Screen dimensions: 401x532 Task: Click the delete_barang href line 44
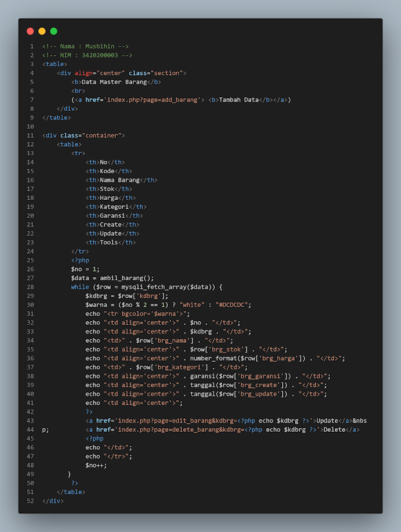tap(222, 429)
